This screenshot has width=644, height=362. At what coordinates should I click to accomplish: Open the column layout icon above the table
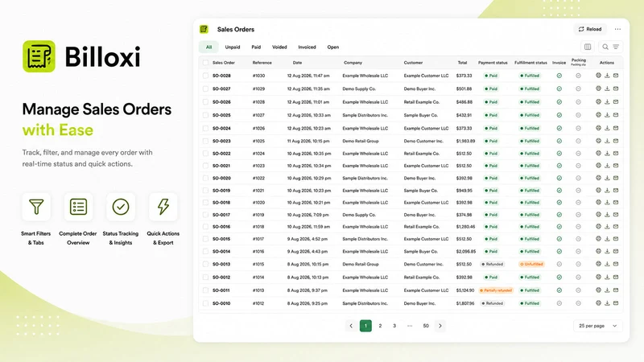tap(588, 47)
